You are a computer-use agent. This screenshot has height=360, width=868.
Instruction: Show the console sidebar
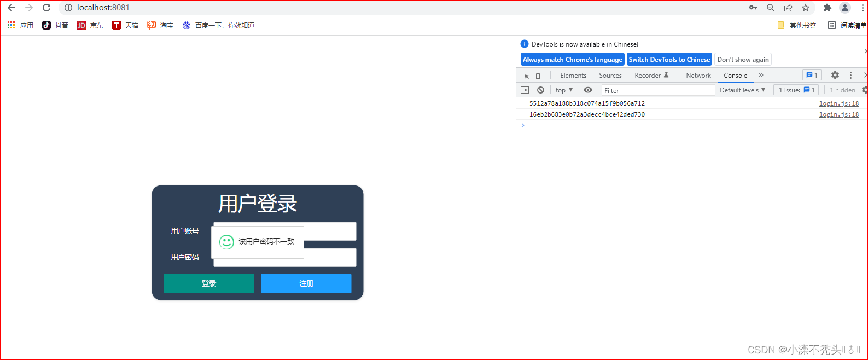[x=525, y=90]
